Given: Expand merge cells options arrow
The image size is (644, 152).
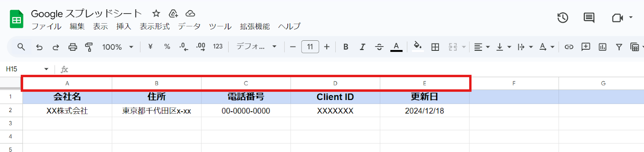Looking at the screenshot, I should [464, 47].
